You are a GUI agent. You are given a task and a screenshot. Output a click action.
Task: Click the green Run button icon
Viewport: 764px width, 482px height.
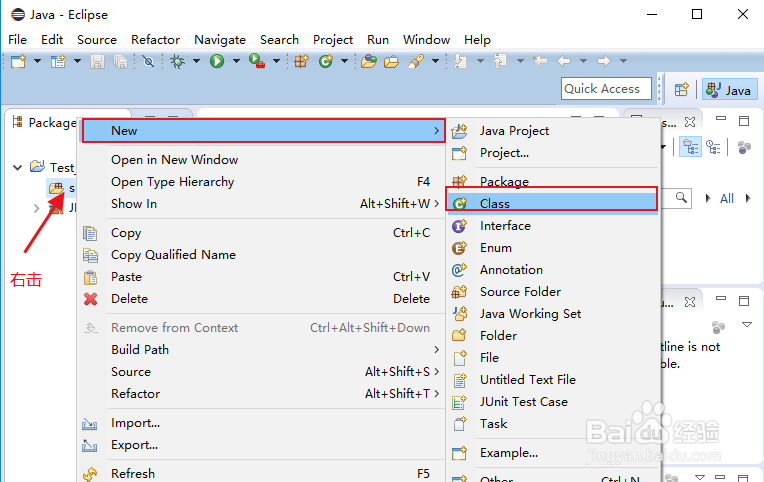point(217,61)
